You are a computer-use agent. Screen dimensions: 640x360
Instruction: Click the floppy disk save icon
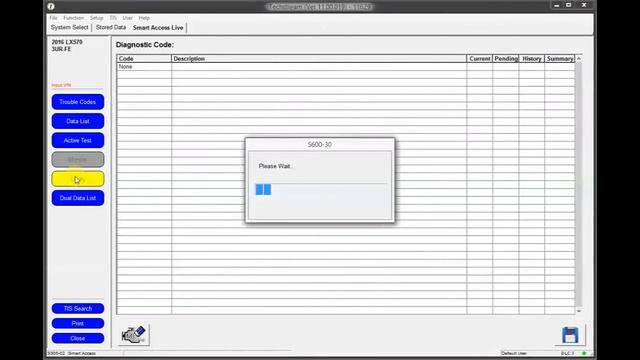(x=570, y=335)
